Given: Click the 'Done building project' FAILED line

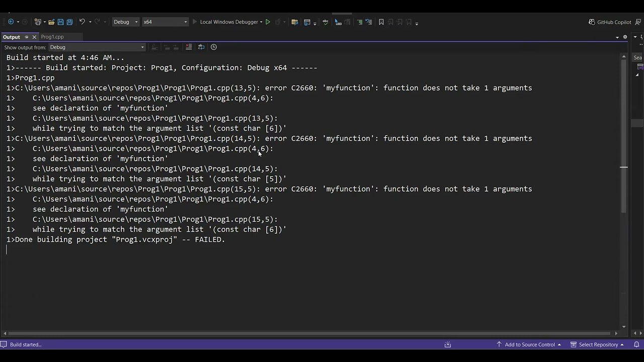Looking at the screenshot, I should tap(116, 239).
